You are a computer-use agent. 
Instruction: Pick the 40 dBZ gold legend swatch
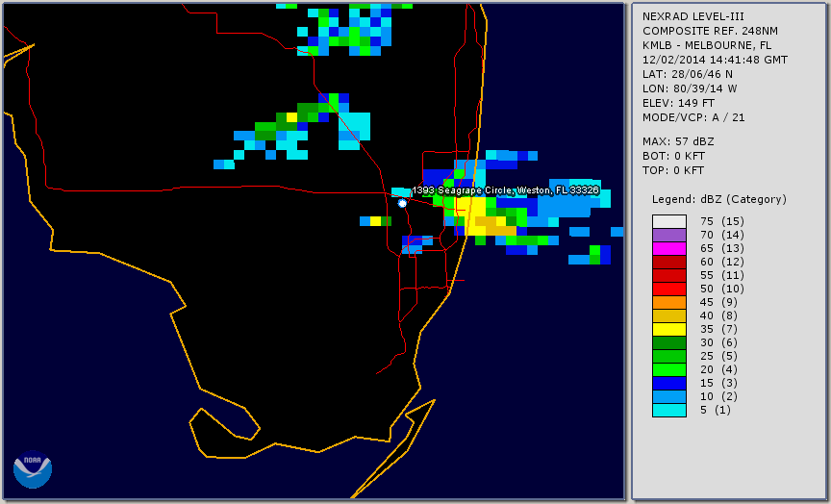[x=669, y=315]
